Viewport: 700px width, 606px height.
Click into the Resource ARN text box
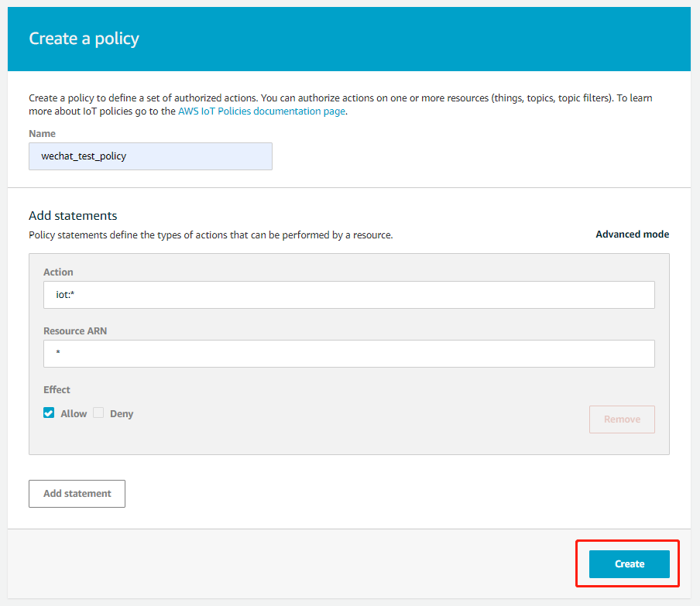click(x=348, y=354)
